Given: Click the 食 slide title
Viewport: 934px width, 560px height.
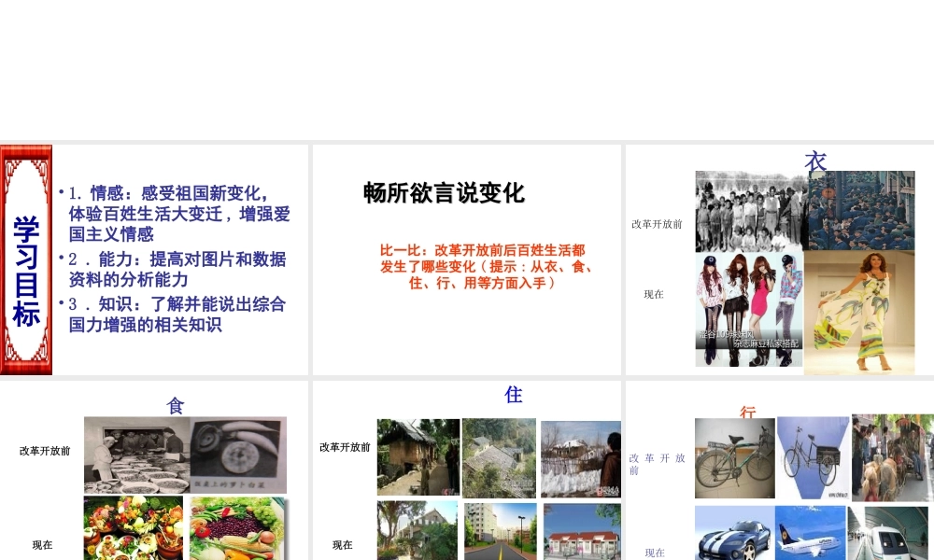Looking at the screenshot, I should (x=176, y=406).
